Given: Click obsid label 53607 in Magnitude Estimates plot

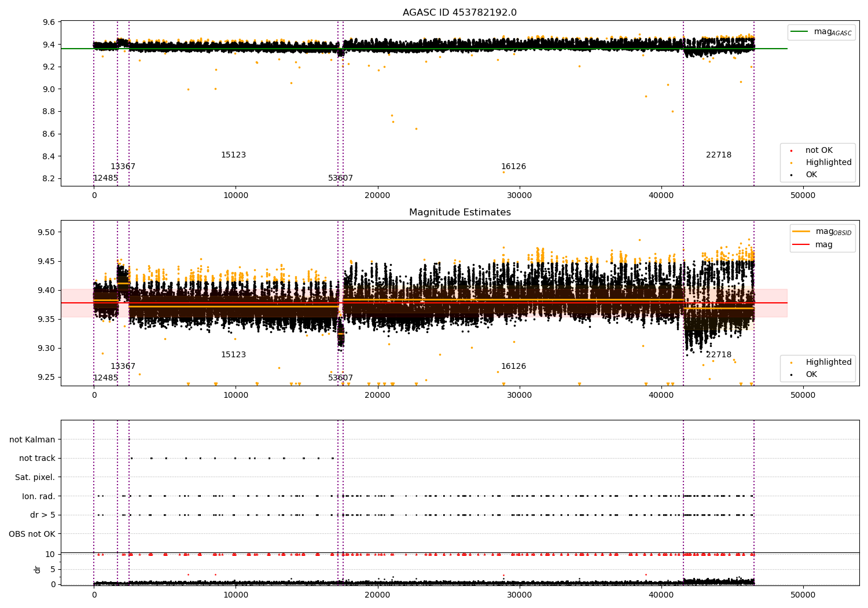Looking at the screenshot, I should point(340,378).
